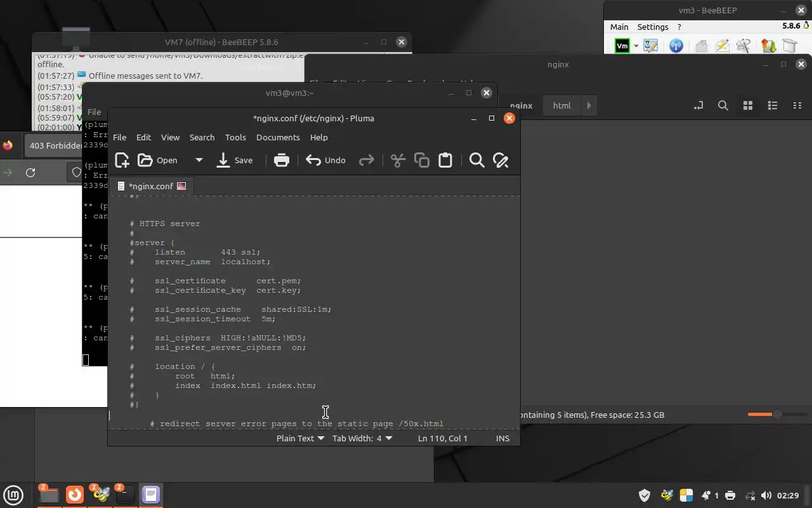Open the Plain Text syntax dropdown
Image resolution: width=812 pixels, height=508 pixels.
point(300,438)
